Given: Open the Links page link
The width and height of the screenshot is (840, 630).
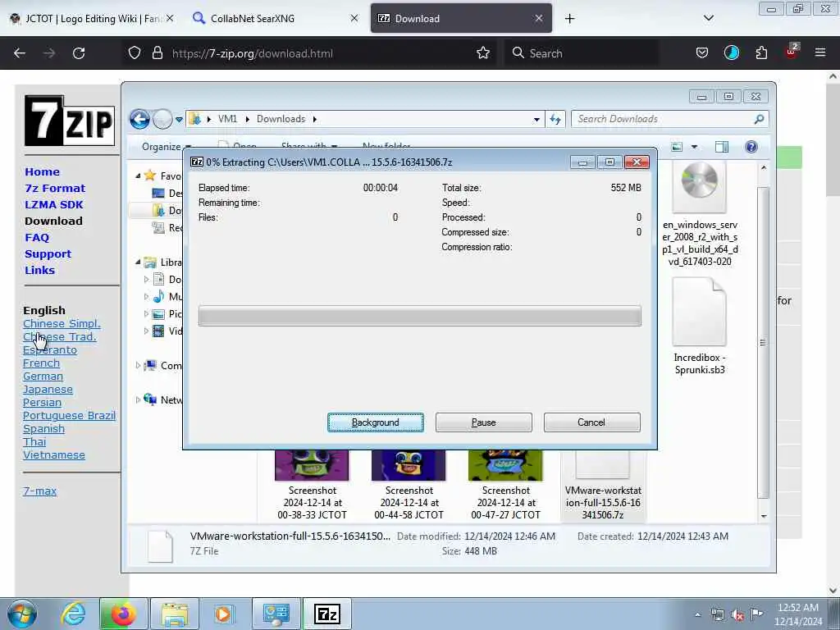Looking at the screenshot, I should pyautogui.click(x=39, y=270).
